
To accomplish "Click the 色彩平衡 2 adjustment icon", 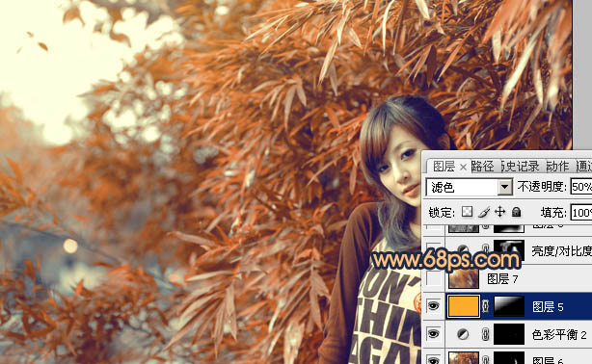I will coord(463,334).
